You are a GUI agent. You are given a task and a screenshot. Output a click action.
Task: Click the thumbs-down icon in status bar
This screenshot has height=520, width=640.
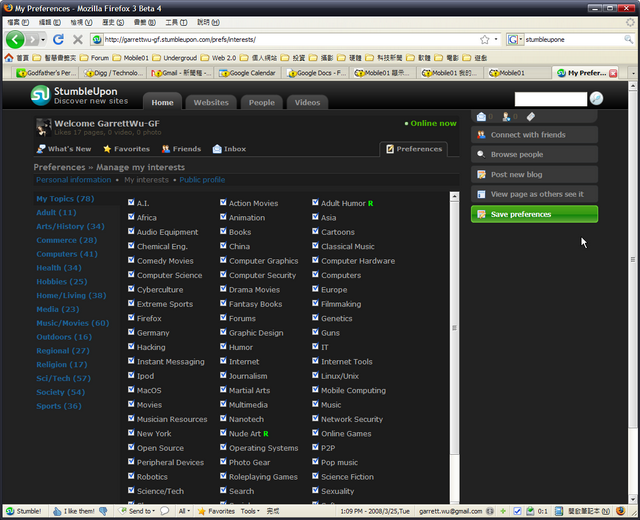103,511
